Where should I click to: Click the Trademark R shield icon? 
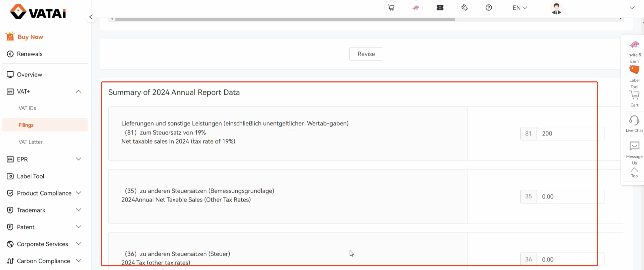[x=10, y=210]
